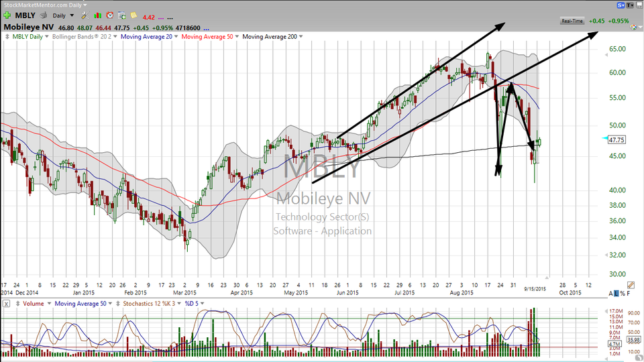Select the % percent scale option
This screenshot has width=644, height=362.
tap(623, 294)
